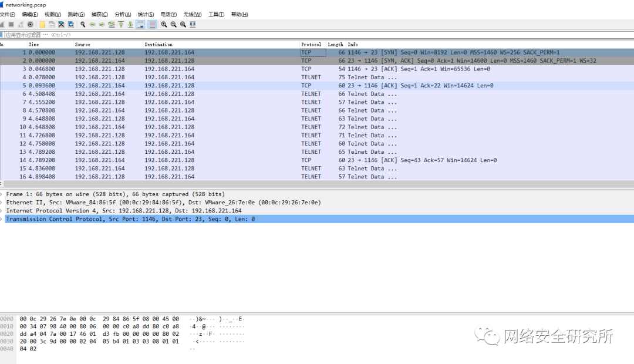
Task: Click the start capture shark fin icon
Action: 2,24
